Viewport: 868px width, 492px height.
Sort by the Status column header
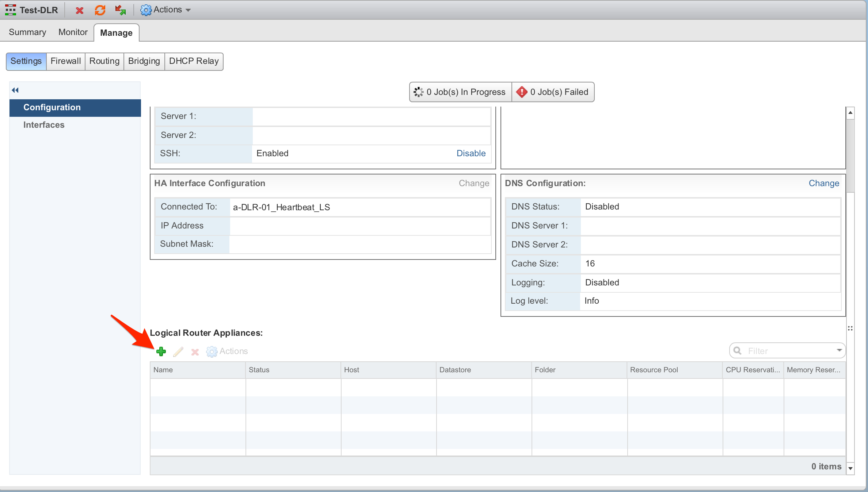pyautogui.click(x=293, y=370)
